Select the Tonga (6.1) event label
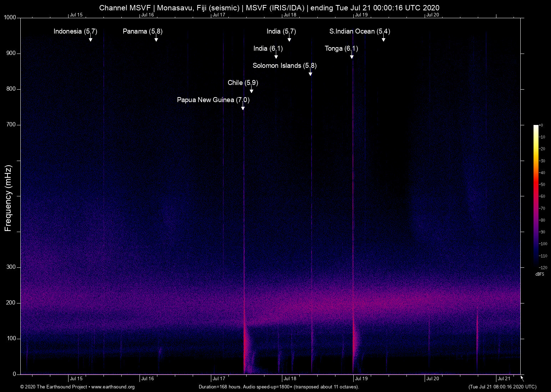Screen dimensions: 551x392 pos(341,49)
